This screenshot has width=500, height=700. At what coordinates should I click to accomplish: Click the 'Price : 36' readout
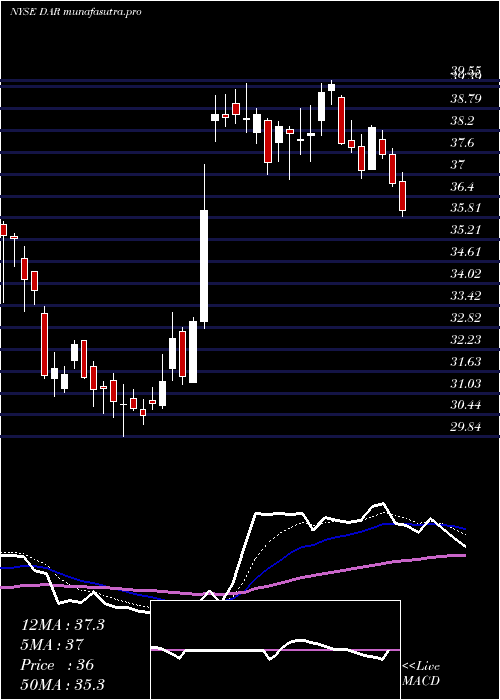(57, 665)
